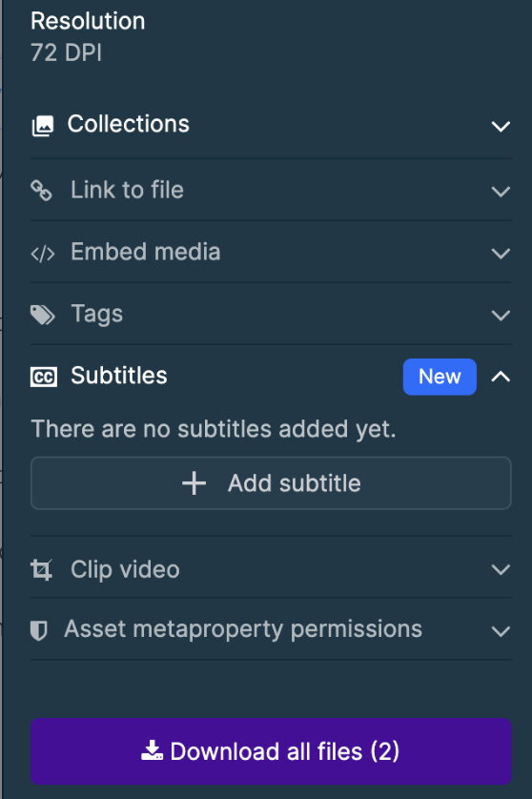Open the Embed media section label
This screenshot has height=799, width=532.
pyautogui.click(x=145, y=252)
